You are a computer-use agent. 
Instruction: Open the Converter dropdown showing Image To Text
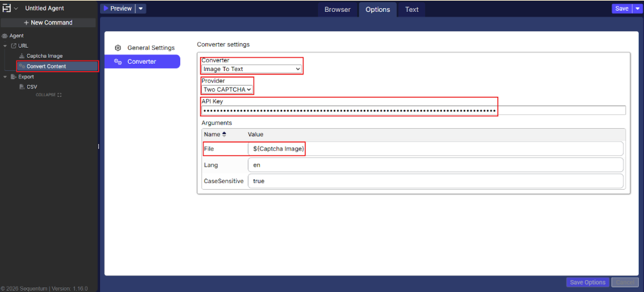[x=252, y=68]
